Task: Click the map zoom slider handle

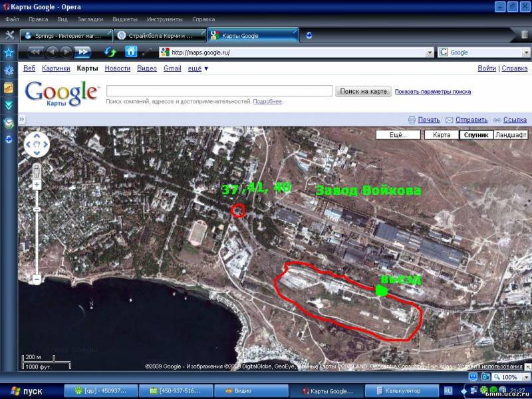Action: click(x=37, y=209)
